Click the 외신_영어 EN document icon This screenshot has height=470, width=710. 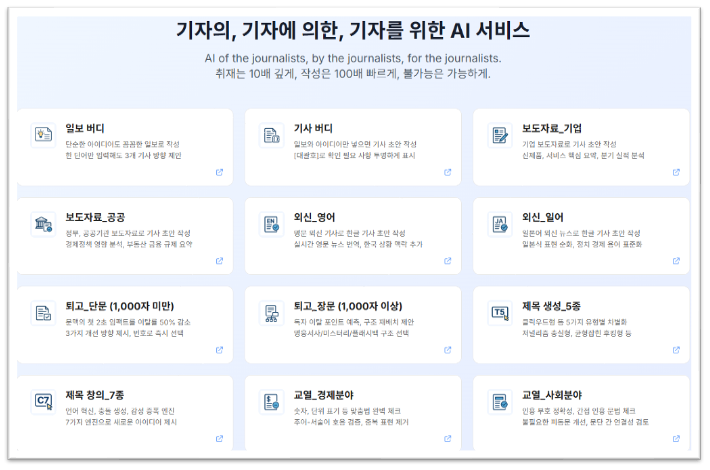(x=272, y=224)
